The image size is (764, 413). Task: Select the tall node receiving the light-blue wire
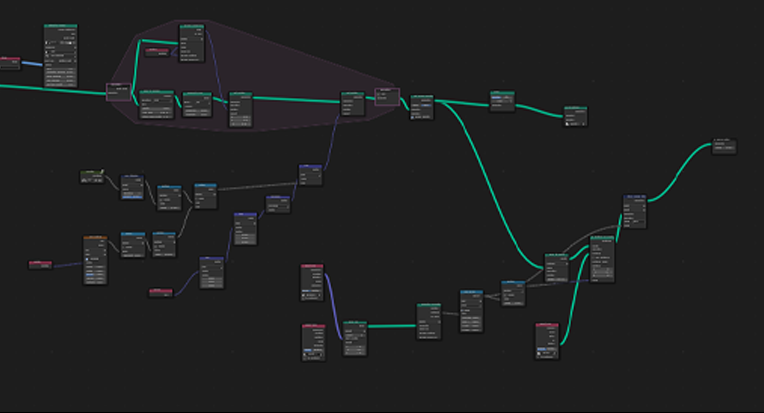[x=60, y=56]
